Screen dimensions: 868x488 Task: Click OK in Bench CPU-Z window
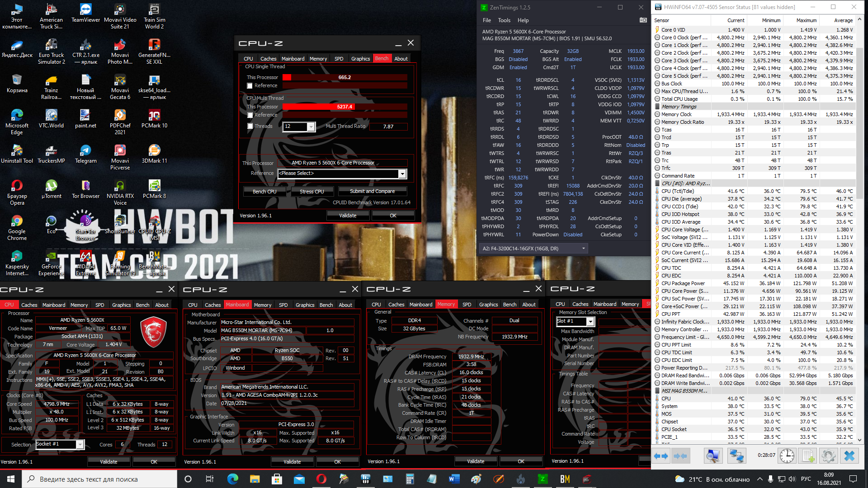point(393,216)
